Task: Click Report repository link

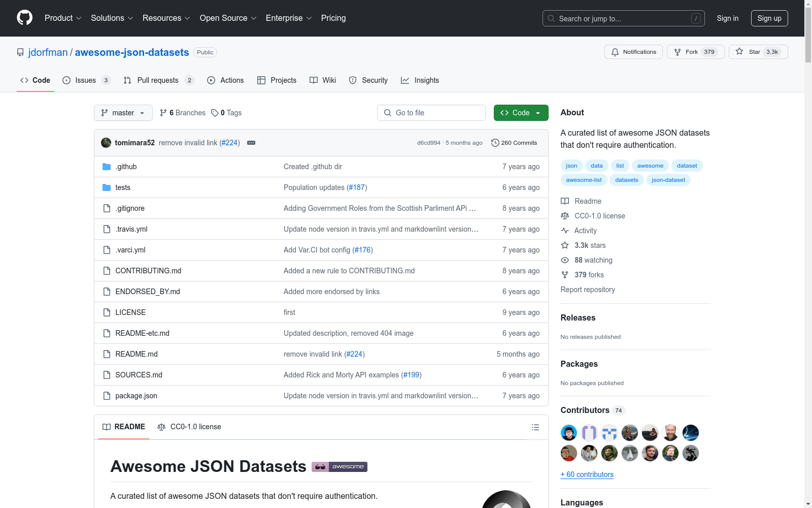Action: pos(588,290)
